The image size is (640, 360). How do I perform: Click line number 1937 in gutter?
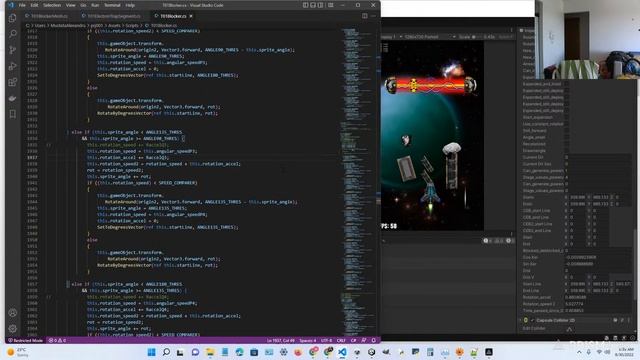pyautogui.click(x=32, y=158)
